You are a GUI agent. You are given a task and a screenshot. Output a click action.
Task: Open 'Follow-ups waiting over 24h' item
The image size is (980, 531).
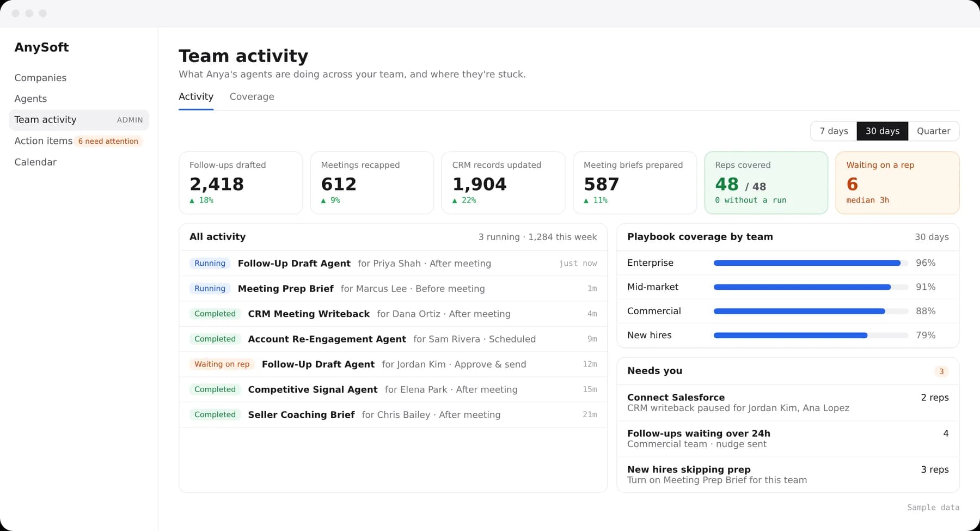788,439
